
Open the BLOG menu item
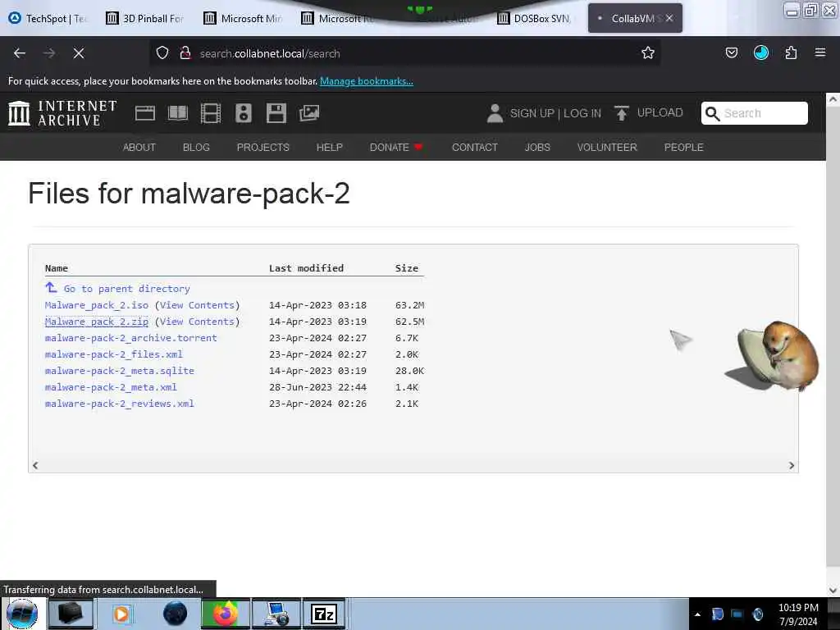pos(196,148)
